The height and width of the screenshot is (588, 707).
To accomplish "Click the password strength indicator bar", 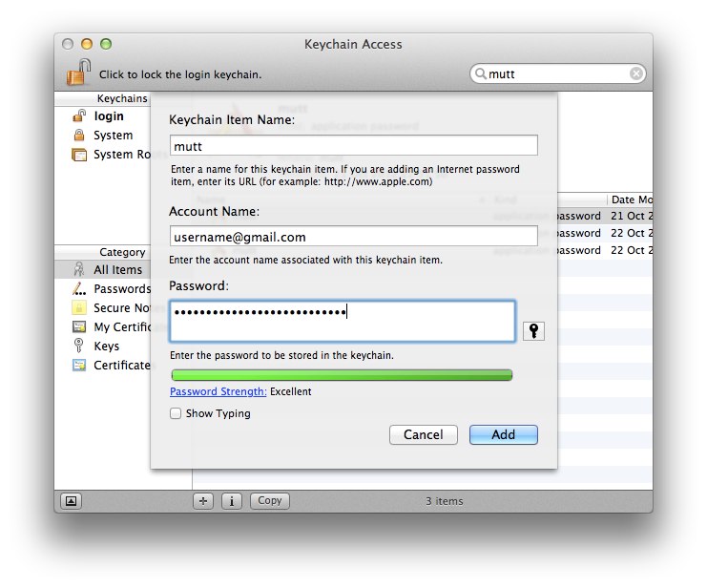I will (x=342, y=375).
